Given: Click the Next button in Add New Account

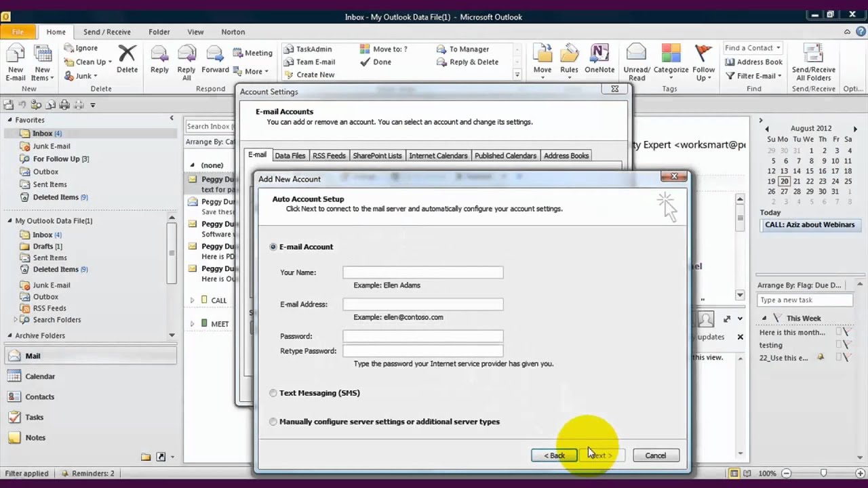Looking at the screenshot, I should pos(602,455).
